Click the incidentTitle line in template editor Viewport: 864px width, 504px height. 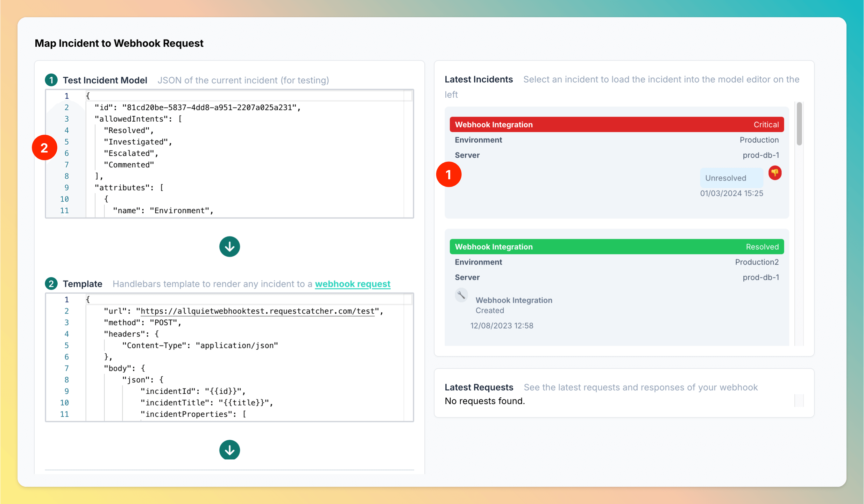pyautogui.click(x=206, y=402)
